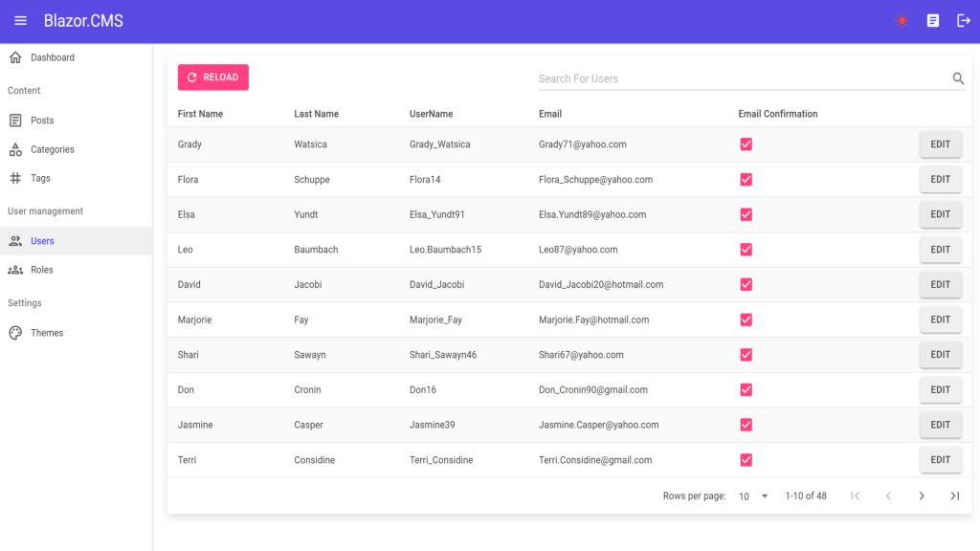Toggle the light/dark mode sun icon

(x=902, y=21)
